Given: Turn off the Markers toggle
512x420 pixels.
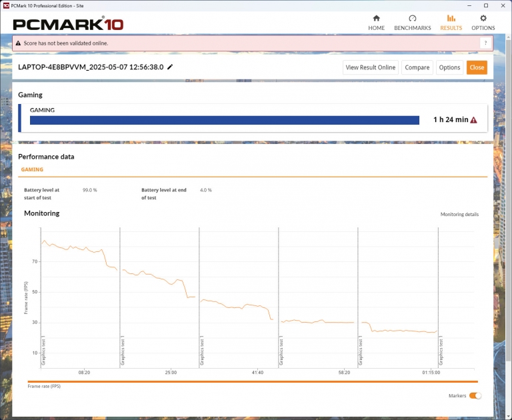Looking at the screenshot, I should (475, 395).
